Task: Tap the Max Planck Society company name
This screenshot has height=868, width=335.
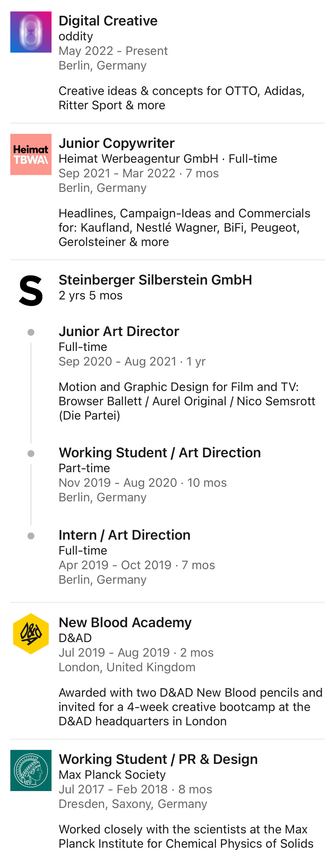Action: point(112,775)
